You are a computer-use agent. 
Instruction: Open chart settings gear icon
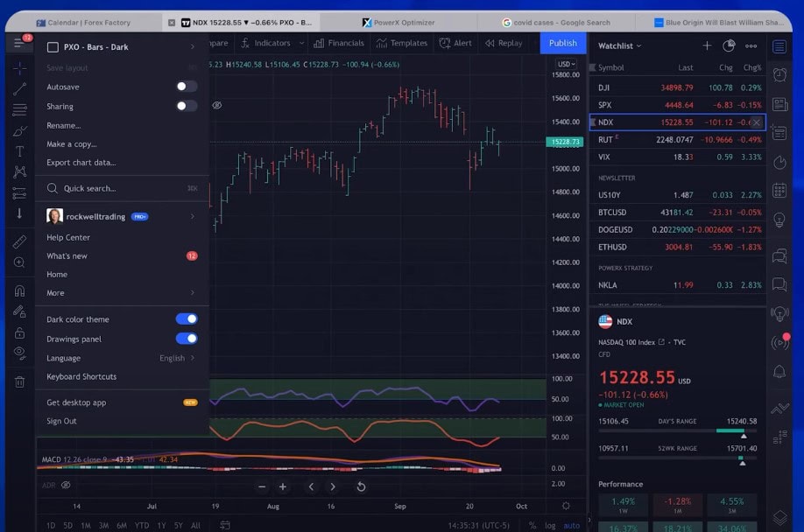(566, 506)
